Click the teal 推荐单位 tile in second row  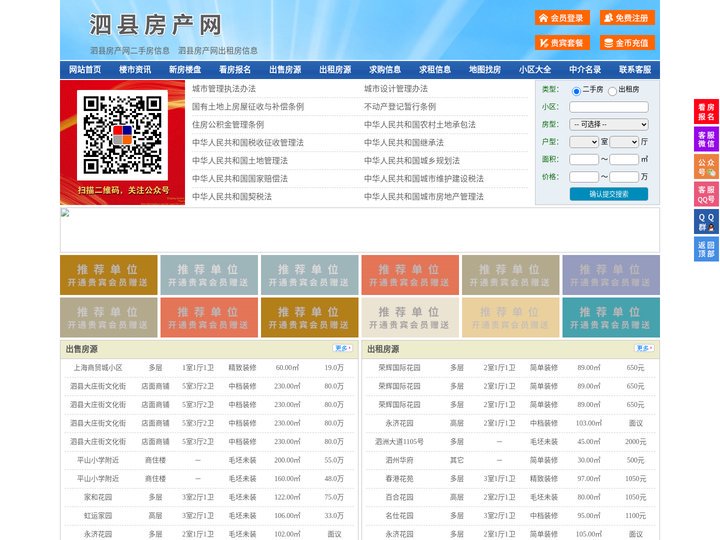[611, 318]
